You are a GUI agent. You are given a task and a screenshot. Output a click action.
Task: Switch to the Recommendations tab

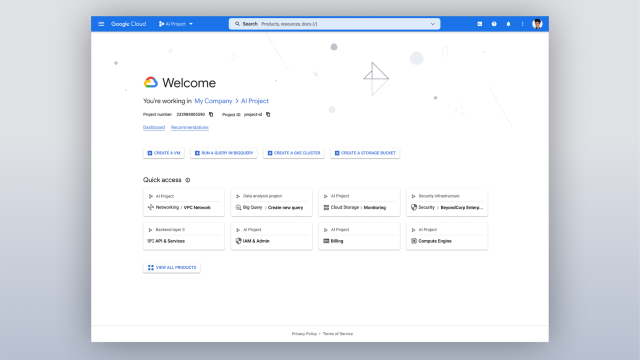click(190, 127)
